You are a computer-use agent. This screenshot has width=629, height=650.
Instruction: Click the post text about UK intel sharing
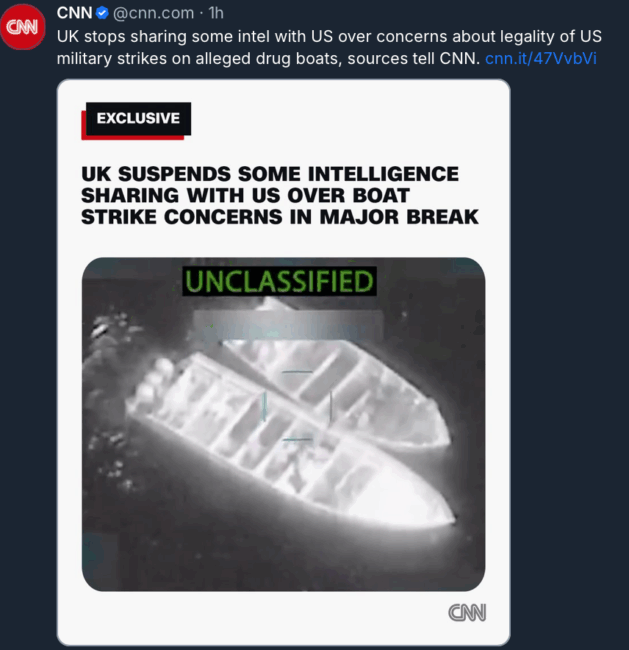329,47
